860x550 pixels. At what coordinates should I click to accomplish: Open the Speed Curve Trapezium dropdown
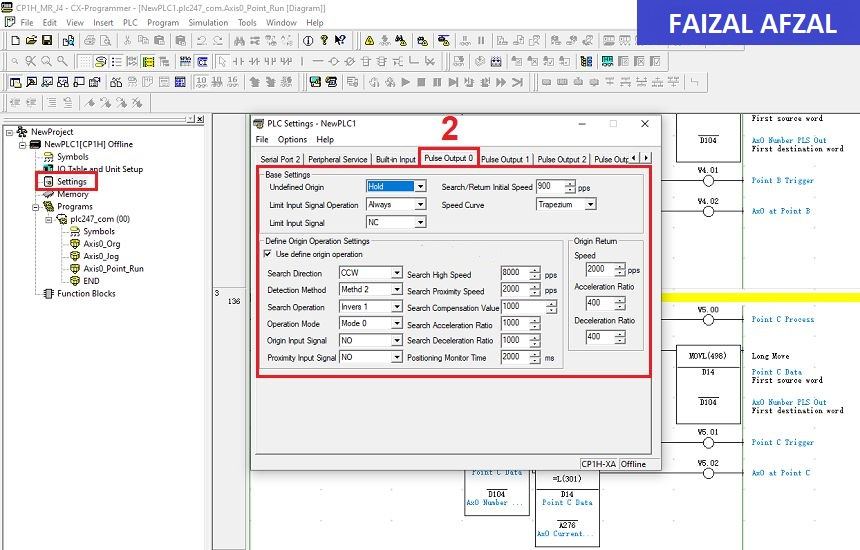[590, 205]
